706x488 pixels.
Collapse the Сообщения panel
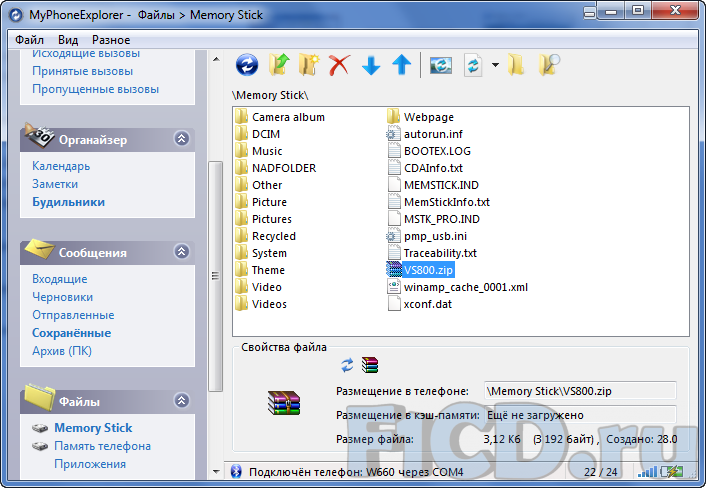[x=181, y=251]
